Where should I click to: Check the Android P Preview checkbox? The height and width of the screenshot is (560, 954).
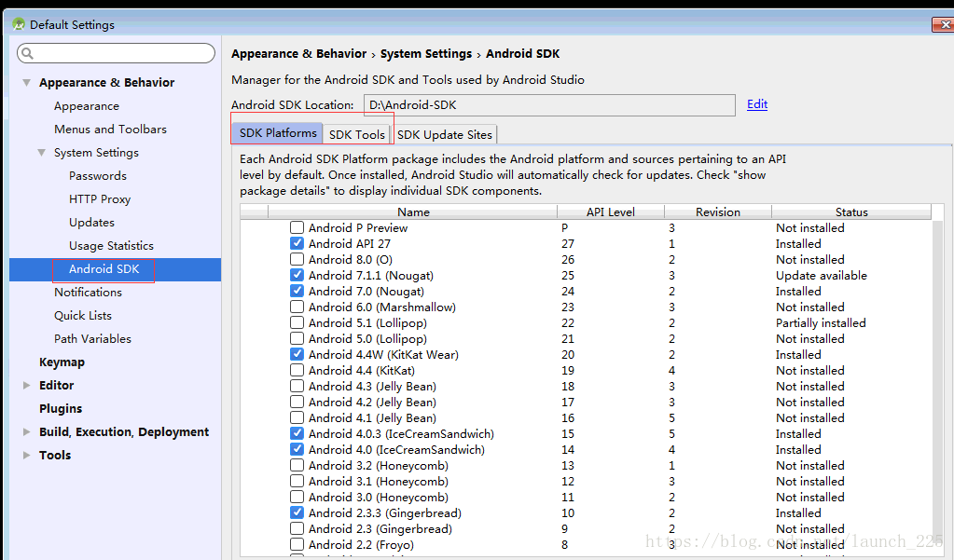(297, 227)
